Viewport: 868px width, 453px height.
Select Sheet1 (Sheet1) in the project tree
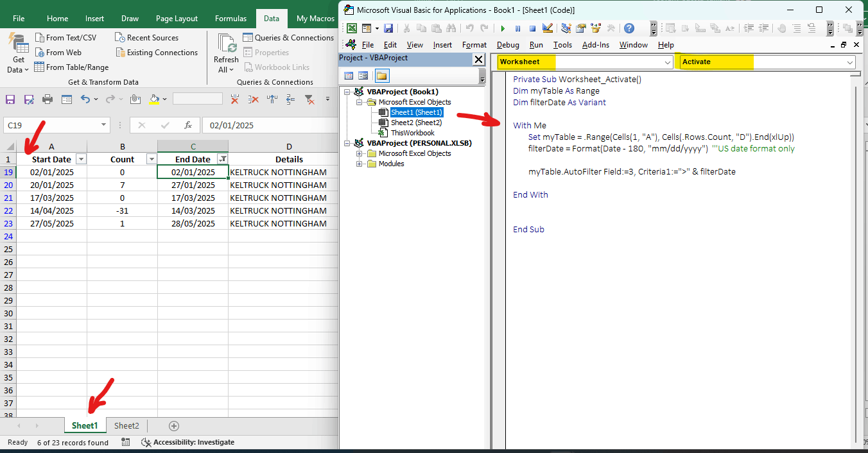point(417,112)
